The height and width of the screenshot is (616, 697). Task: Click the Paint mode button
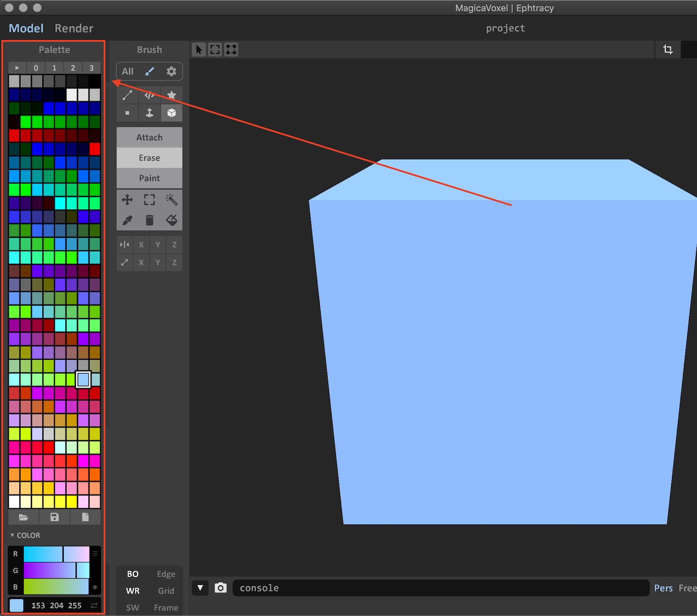[149, 178]
